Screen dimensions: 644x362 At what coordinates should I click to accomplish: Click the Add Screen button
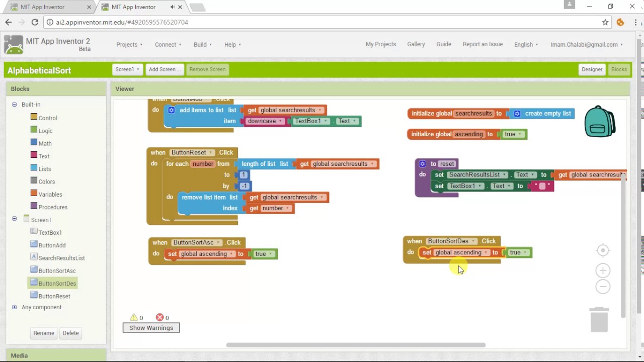coord(165,69)
